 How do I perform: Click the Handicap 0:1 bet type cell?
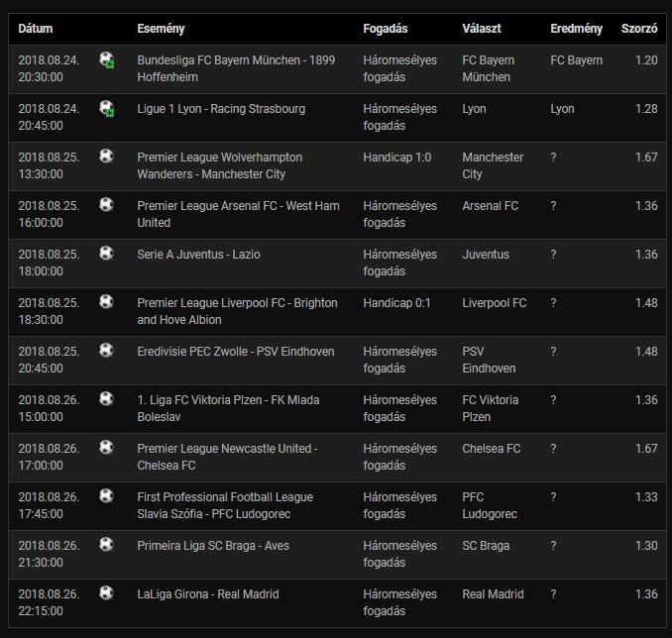pos(396,303)
